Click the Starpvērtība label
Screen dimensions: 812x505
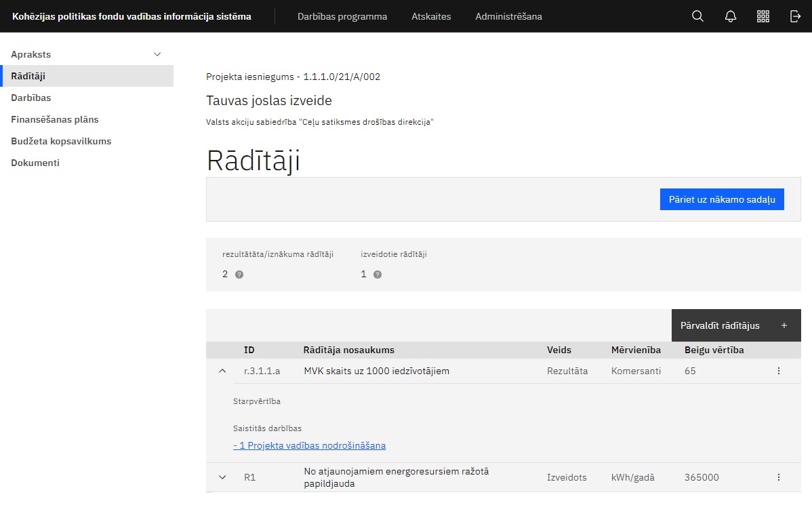click(256, 401)
